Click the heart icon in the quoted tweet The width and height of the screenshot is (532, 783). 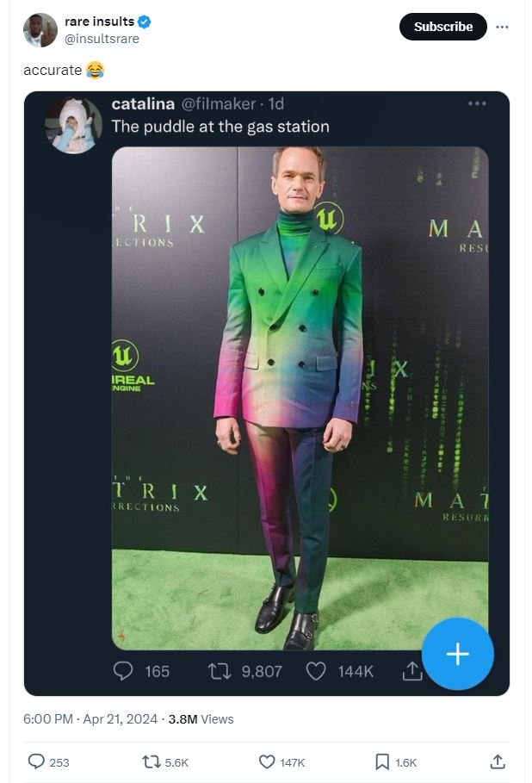316,671
